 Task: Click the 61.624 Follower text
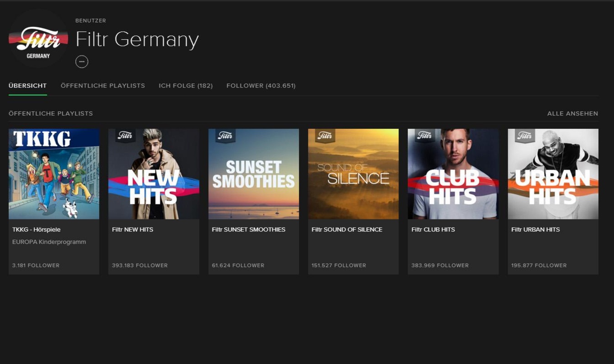click(238, 265)
